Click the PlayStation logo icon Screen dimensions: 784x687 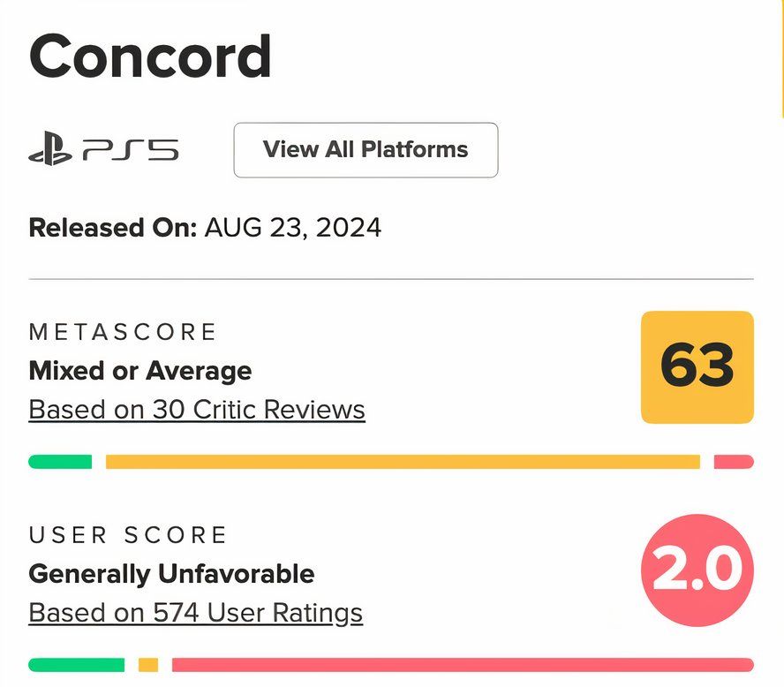(x=49, y=151)
